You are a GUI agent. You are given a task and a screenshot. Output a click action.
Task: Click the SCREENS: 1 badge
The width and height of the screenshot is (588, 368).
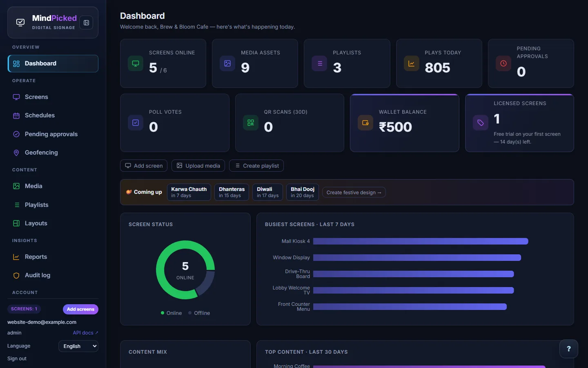pos(24,309)
